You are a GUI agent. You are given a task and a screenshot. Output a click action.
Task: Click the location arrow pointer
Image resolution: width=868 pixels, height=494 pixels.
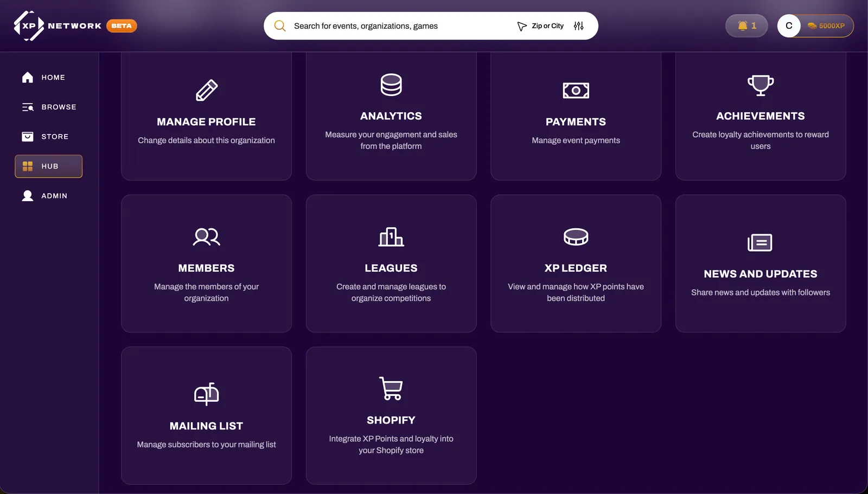(521, 25)
